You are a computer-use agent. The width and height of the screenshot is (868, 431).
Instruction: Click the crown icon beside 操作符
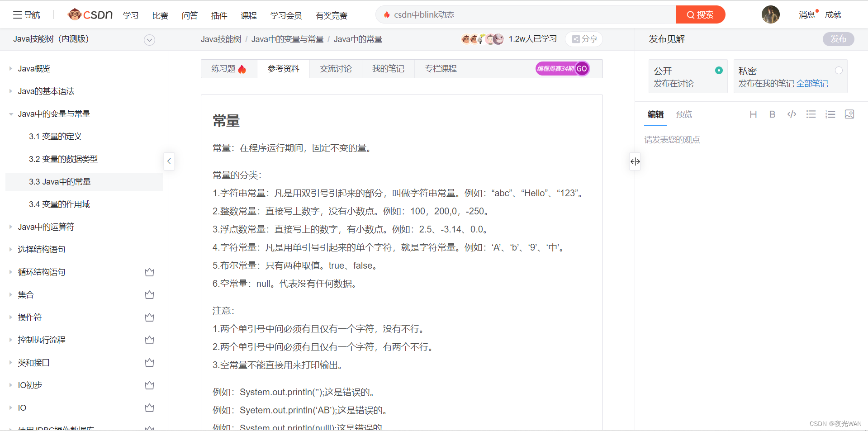pos(149,317)
